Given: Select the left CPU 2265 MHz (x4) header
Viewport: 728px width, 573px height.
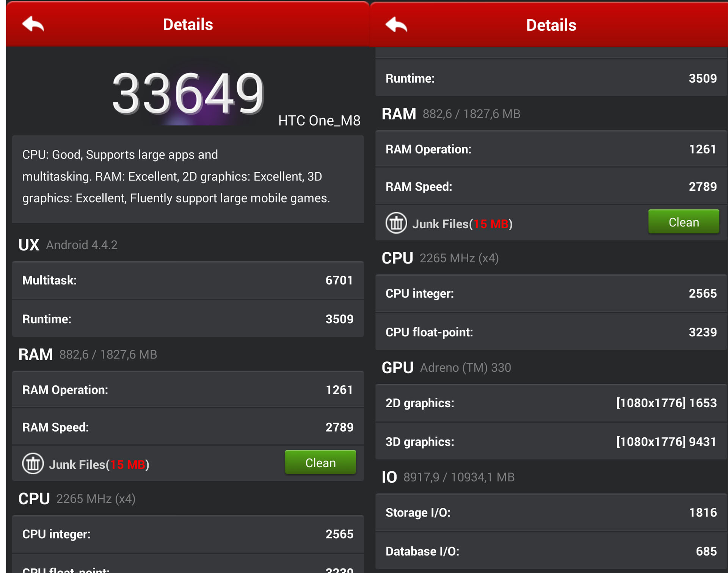Looking at the screenshot, I should [x=77, y=498].
